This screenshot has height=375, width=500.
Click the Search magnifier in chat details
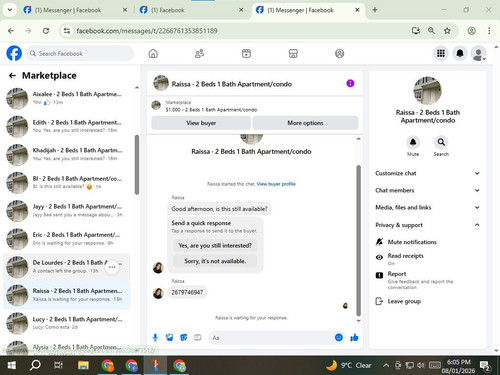[441, 142]
